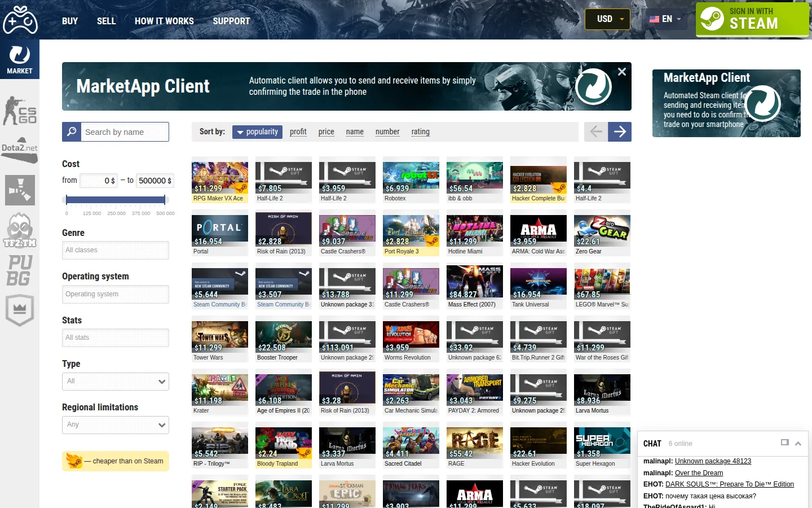
Task: Open the Port Royale 3 listing
Action: pos(411,233)
